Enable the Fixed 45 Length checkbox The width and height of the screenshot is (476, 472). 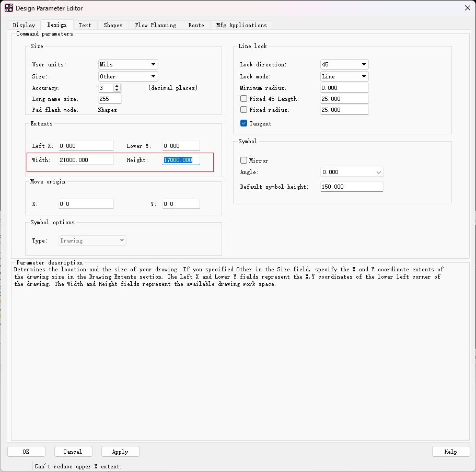coord(243,99)
